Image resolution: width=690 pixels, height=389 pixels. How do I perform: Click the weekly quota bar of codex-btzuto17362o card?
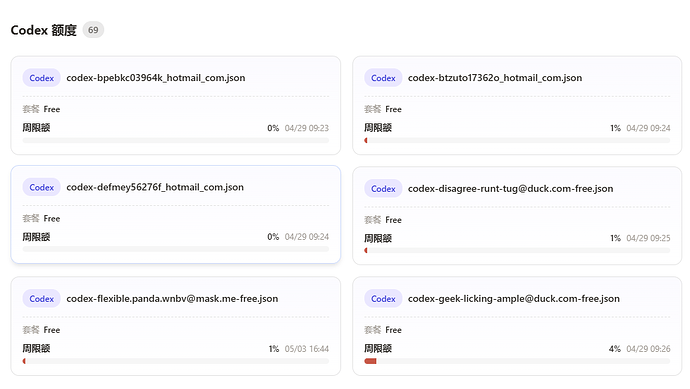[517, 140]
